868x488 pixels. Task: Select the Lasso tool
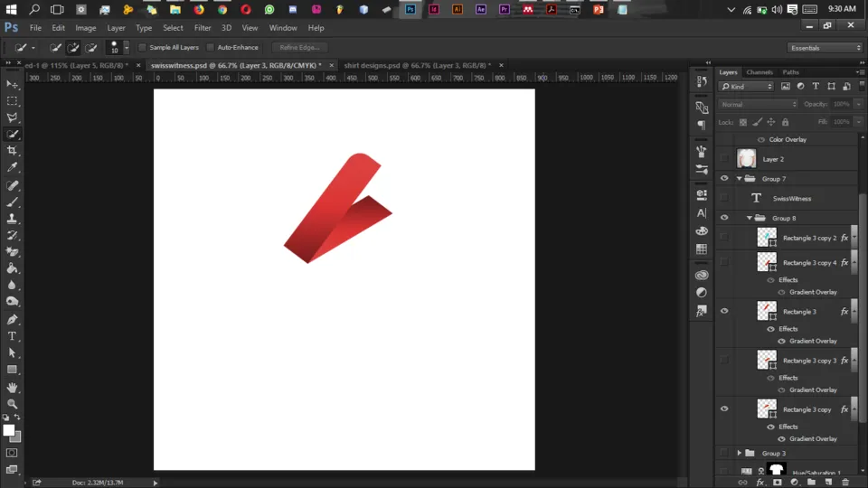pyautogui.click(x=13, y=117)
